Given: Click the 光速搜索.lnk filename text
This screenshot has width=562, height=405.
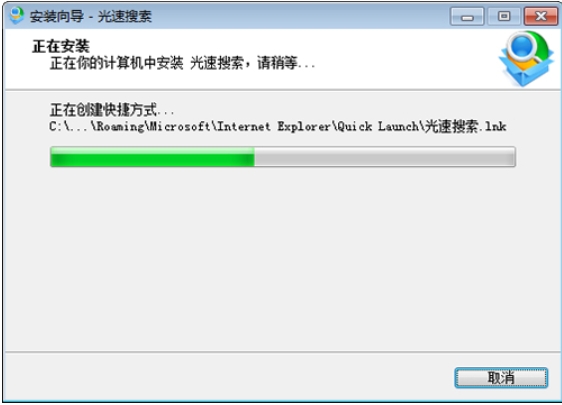Looking at the screenshot, I should [466, 126].
